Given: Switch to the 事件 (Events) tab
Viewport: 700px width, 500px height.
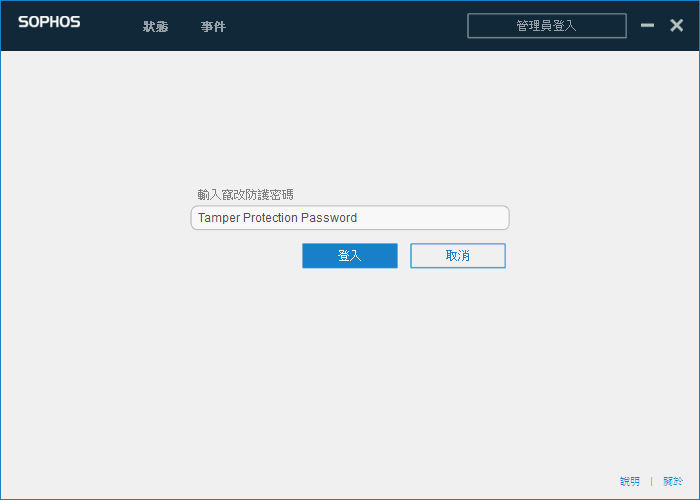Looking at the screenshot, I should pos(213,26).
